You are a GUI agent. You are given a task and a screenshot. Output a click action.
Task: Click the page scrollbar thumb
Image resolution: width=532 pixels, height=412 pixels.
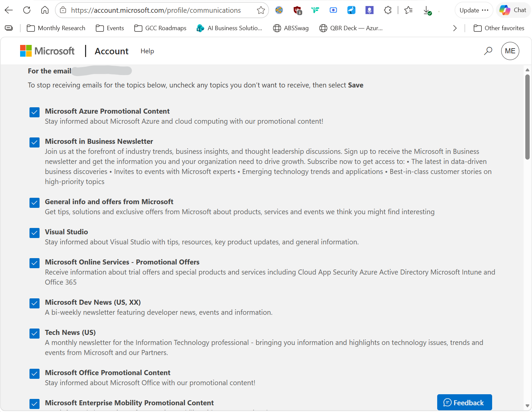[x=527, y=117]
